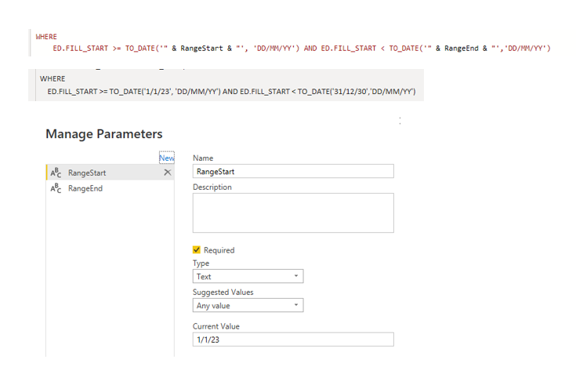Click the Current Value label

click(x=216, y=326)
